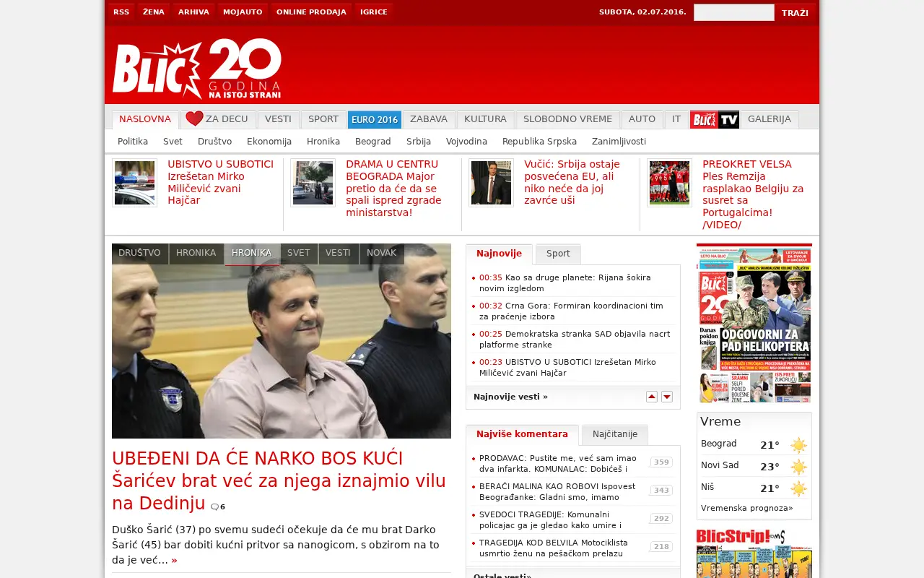Image resolution: width=924 pixels, height=578 pixels.
Task: Open the Republika Srpska subcategory link
Action: [x=539, y=142]
